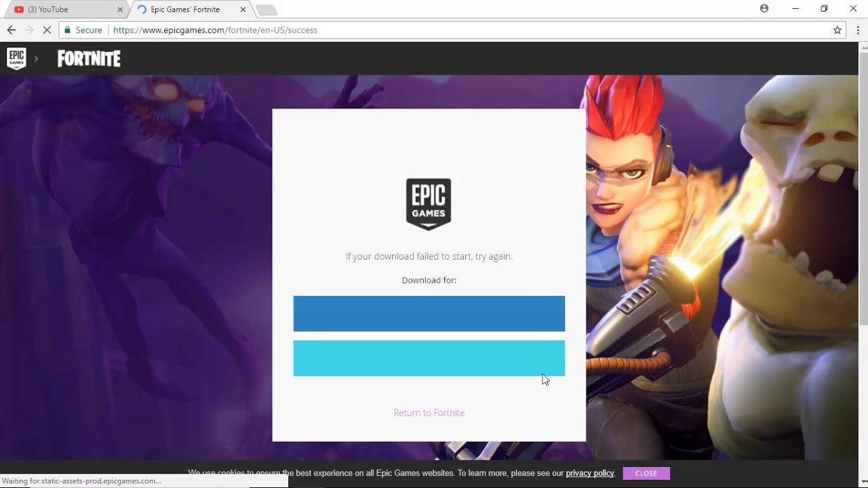The width and height of the screenshot is (868, 488).
Task: Click Return to Fortnite link
Action: (x=429, y=413)
